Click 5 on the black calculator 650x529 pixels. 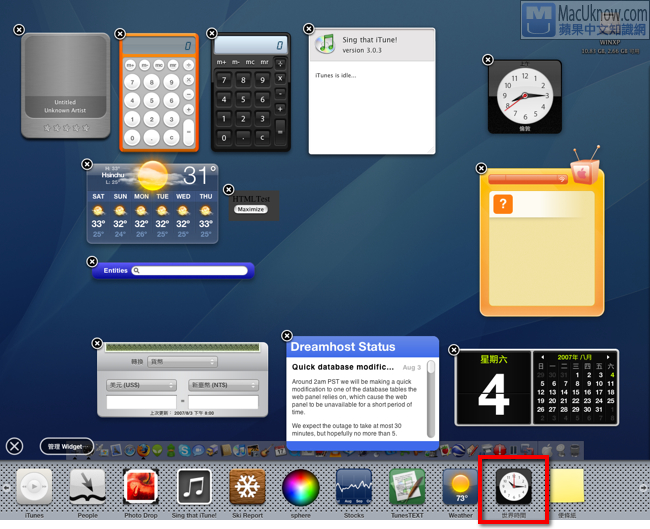tap(243, 99)
